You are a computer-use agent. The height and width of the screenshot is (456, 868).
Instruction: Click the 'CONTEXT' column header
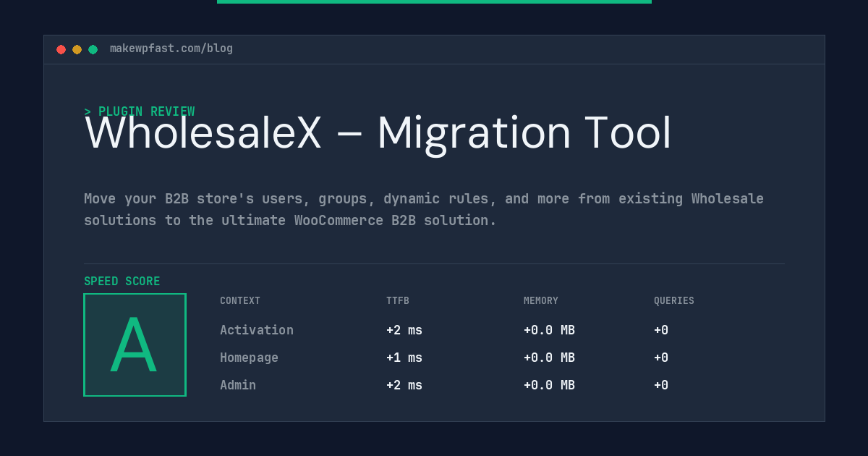click(240, 301)
